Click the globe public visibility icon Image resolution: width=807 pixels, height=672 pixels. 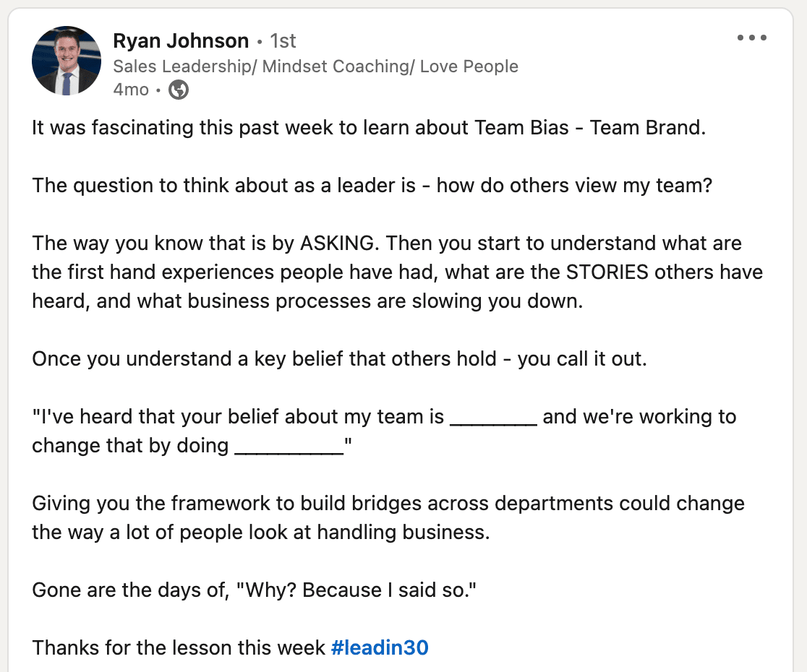(179, 90)
